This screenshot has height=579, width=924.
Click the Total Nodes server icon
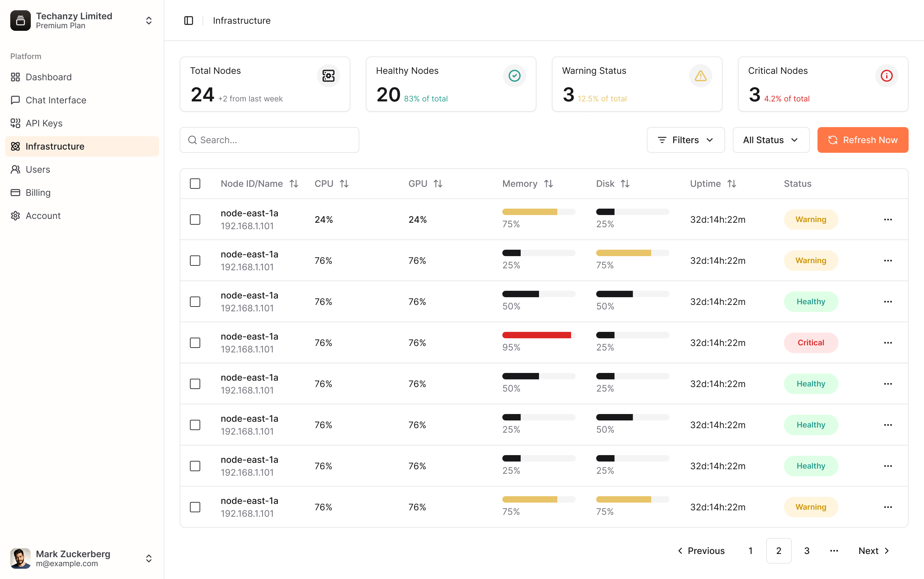328,76
